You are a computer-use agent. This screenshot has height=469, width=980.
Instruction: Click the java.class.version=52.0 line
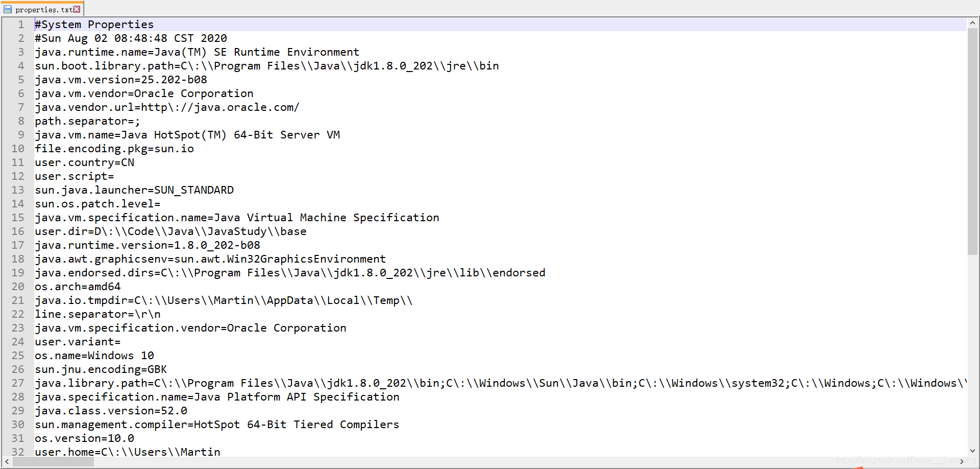click(111, 411)
